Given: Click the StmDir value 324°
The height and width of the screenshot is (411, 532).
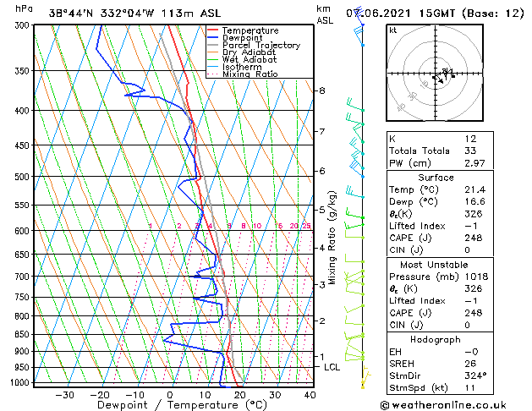Looking at the screenshot, I should pyautogui.click(x=475, y=375).
